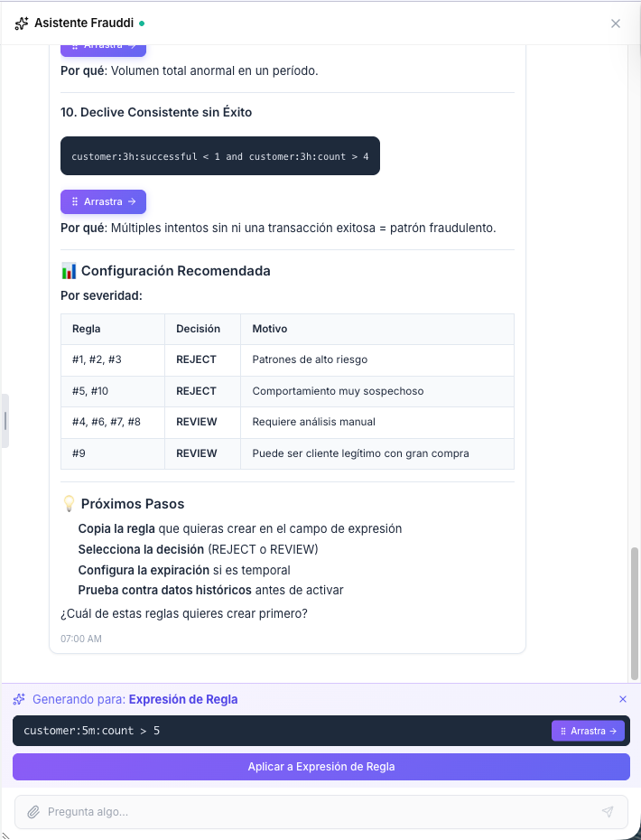Screen dimensions: 641x840
Task: Click the Arrastra button on the generated expression
Action: click(588, 731)
